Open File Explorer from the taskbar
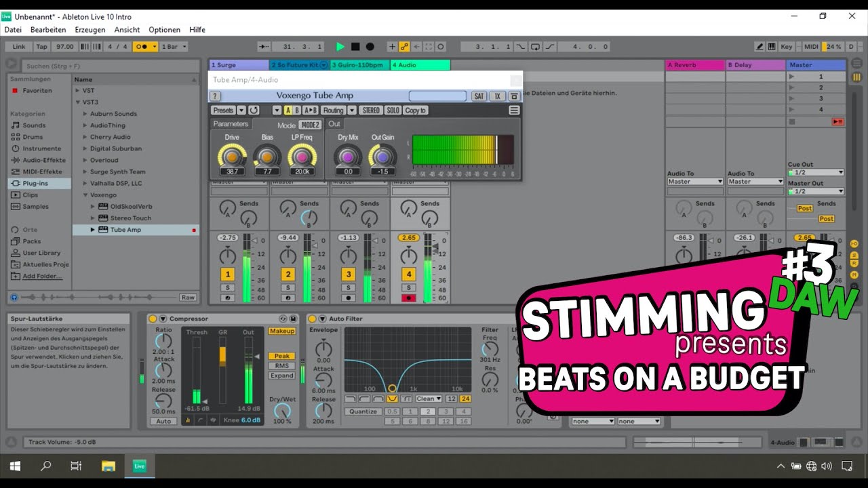 click(x=108, y=466)
